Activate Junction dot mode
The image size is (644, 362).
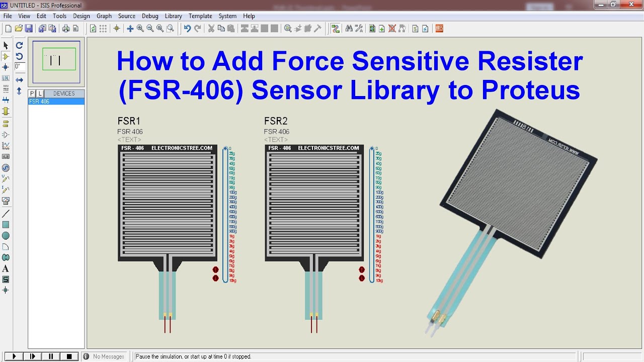coord(6,67)
